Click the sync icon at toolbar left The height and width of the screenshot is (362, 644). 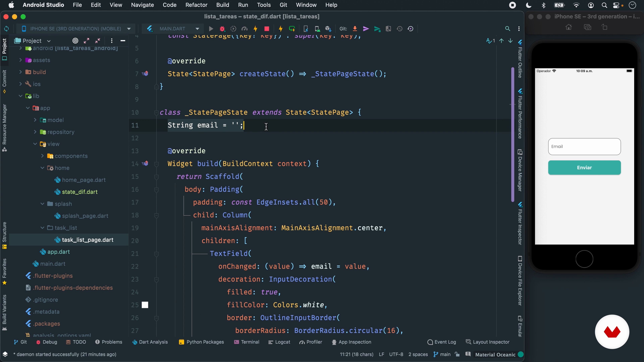[7, 29]
